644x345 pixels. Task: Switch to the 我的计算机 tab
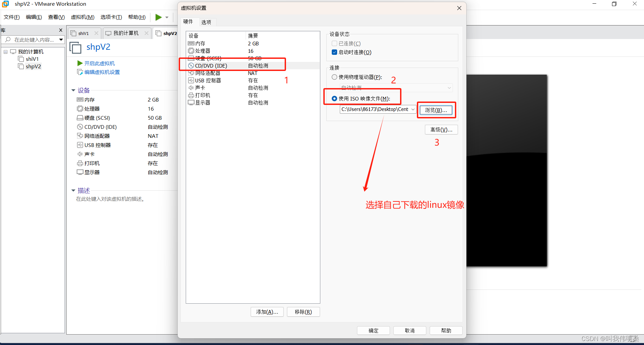(x=126, y=33)
